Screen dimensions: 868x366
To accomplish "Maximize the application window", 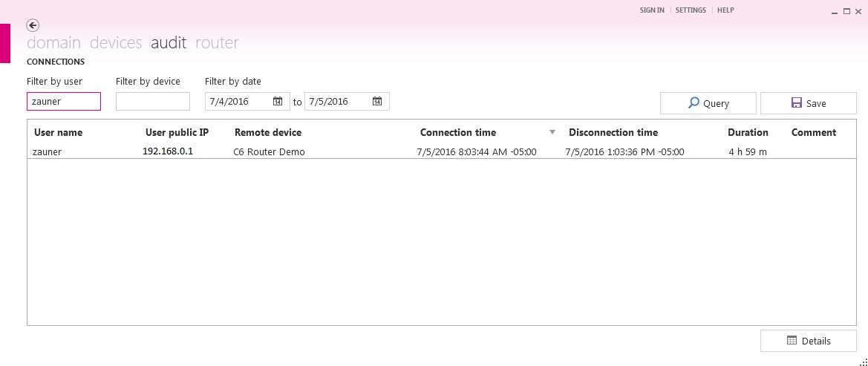I will coord(846,11).
